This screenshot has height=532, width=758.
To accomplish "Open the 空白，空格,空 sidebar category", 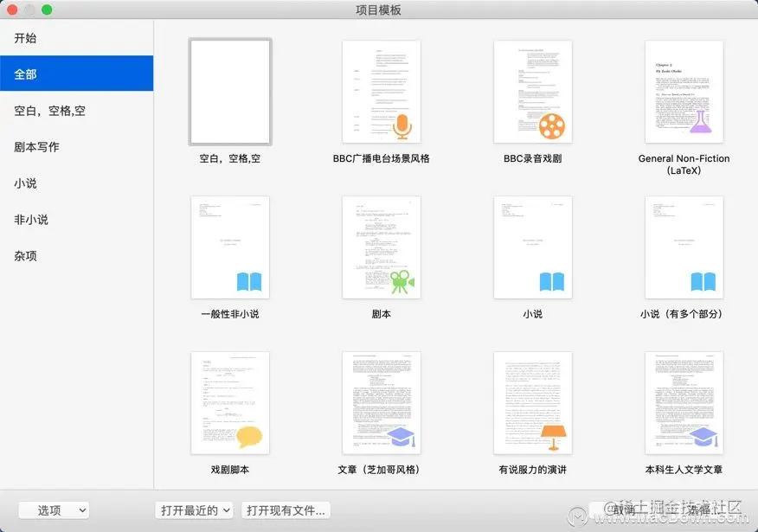I will coord(76,110).
